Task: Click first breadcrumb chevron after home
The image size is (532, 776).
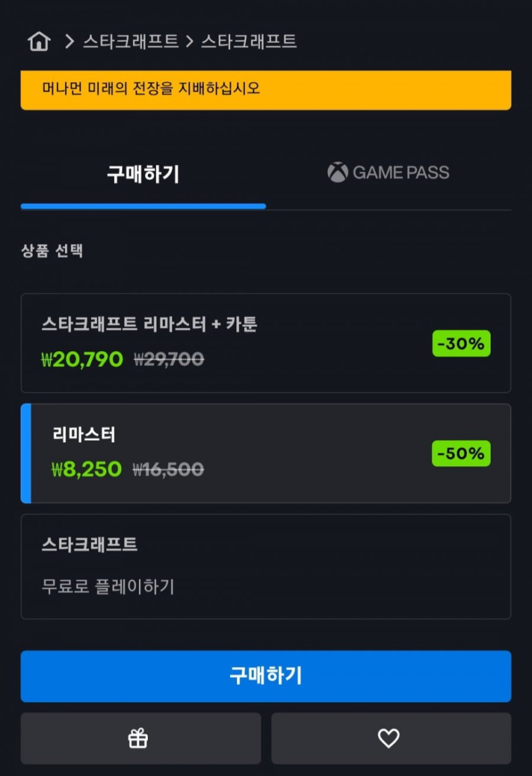Action: click(x=69, y=41)
